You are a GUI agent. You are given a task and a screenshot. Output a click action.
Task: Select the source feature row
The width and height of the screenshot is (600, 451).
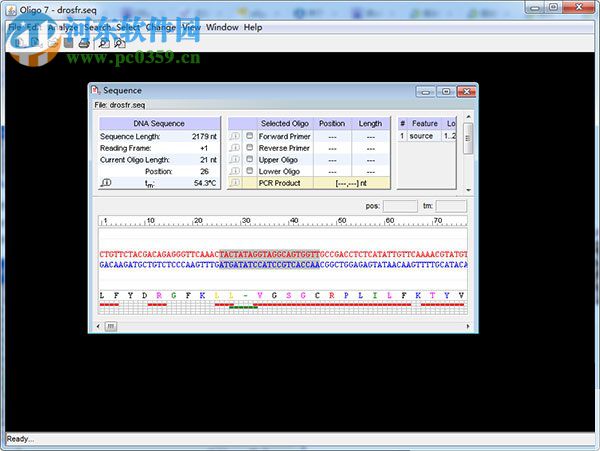(x=427, y=136)
